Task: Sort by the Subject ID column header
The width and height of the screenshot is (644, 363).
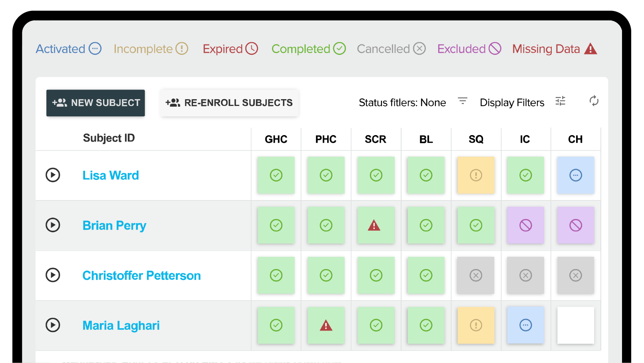Action: point(109,138)
